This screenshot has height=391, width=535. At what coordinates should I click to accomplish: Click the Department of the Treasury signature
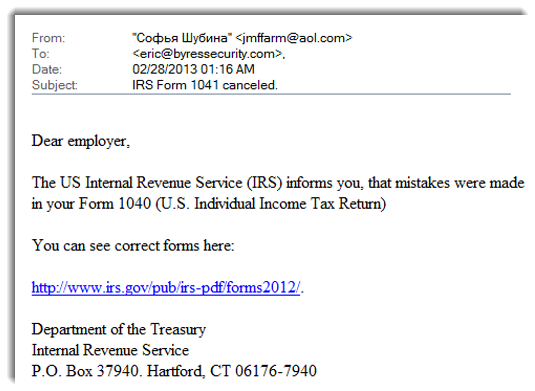pos(119,330)
